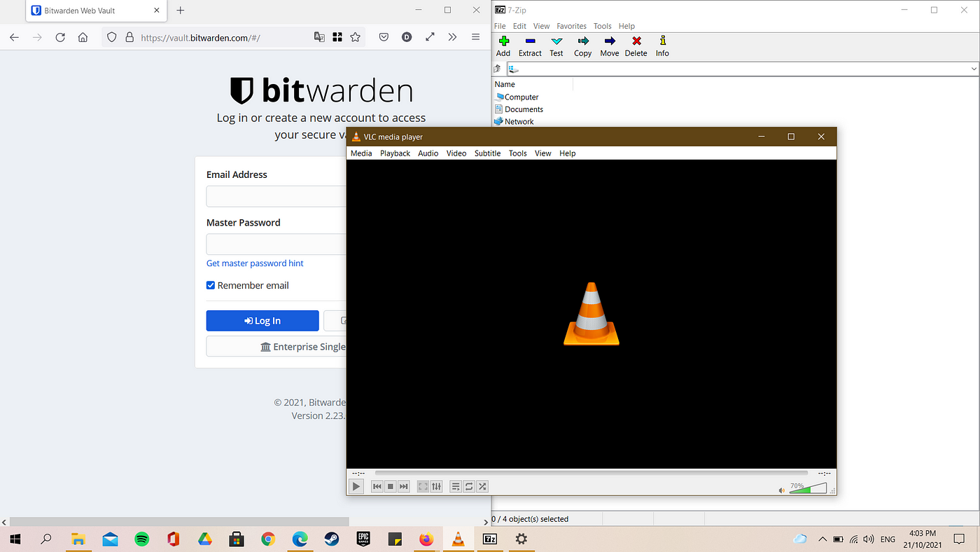Click the VLC seek bar
The image size is (980, 552).
pos(591,474)
